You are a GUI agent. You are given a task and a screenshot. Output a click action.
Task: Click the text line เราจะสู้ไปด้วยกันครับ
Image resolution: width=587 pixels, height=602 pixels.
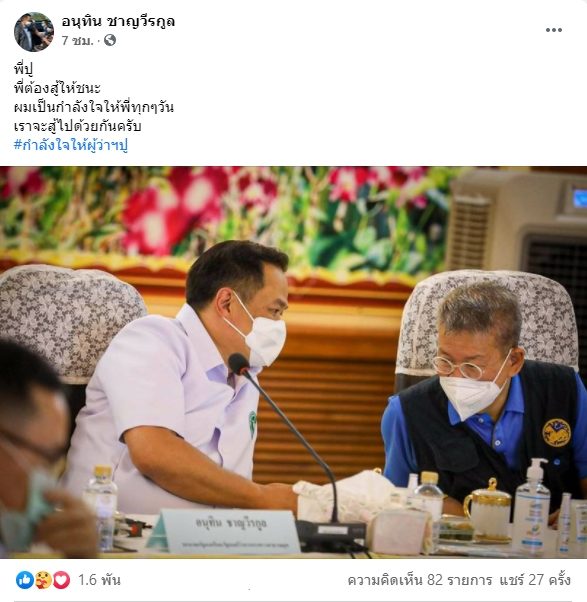click(78, 126)
